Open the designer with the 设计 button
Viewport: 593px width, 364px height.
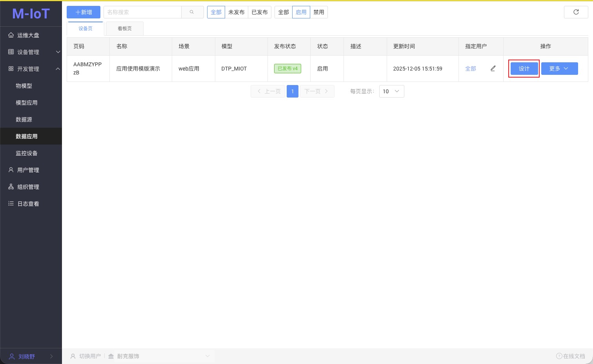click(524, 68)
